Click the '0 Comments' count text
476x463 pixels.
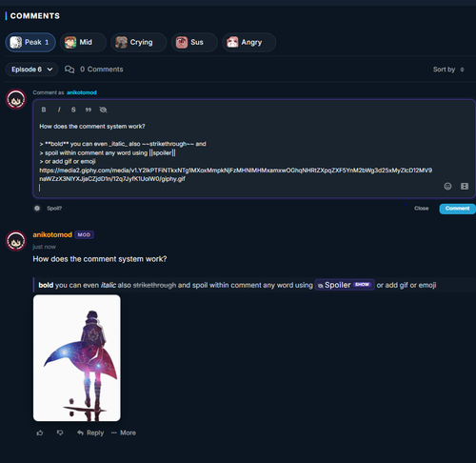tap(102, 70)
